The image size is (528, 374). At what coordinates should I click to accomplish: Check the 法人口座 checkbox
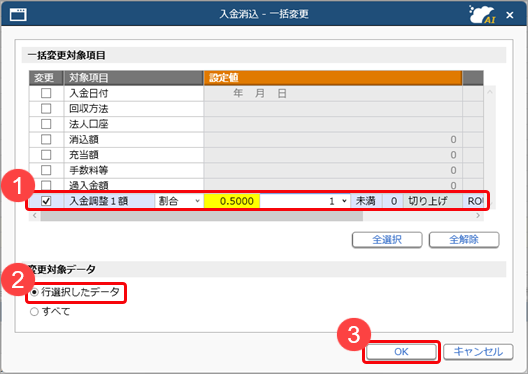tap(46, 124)
